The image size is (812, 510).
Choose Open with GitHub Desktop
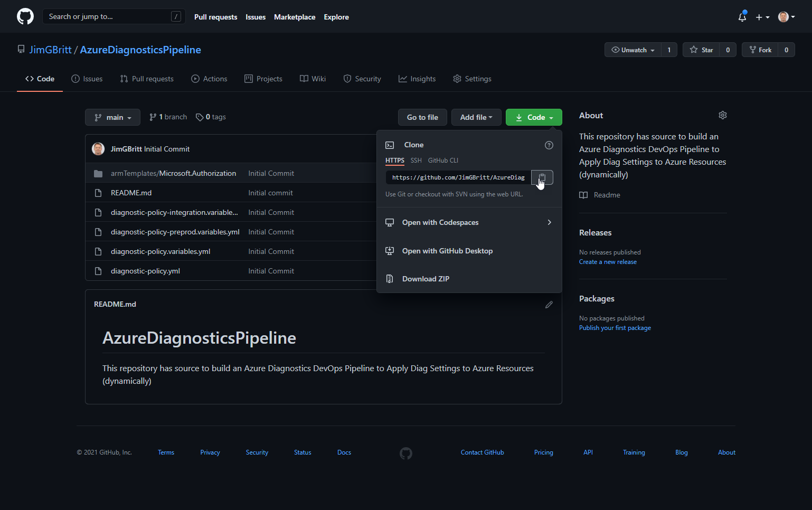tap(469, 251)
